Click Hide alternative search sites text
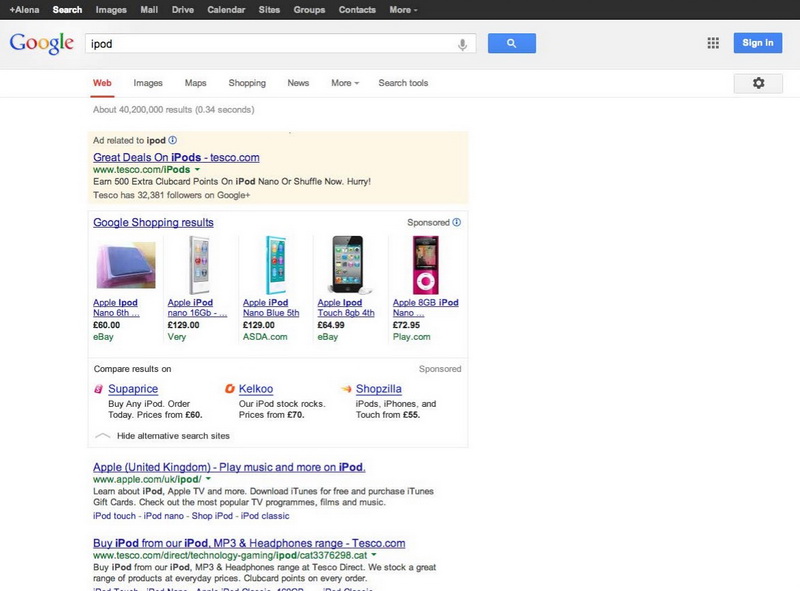800x591 pixels. point(173,436)
